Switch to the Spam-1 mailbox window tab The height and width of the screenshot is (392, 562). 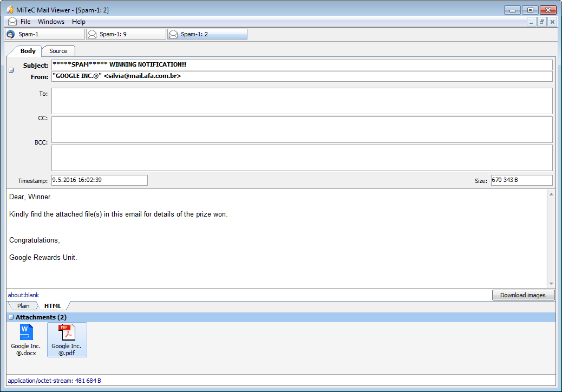click(x=45, y=34)
